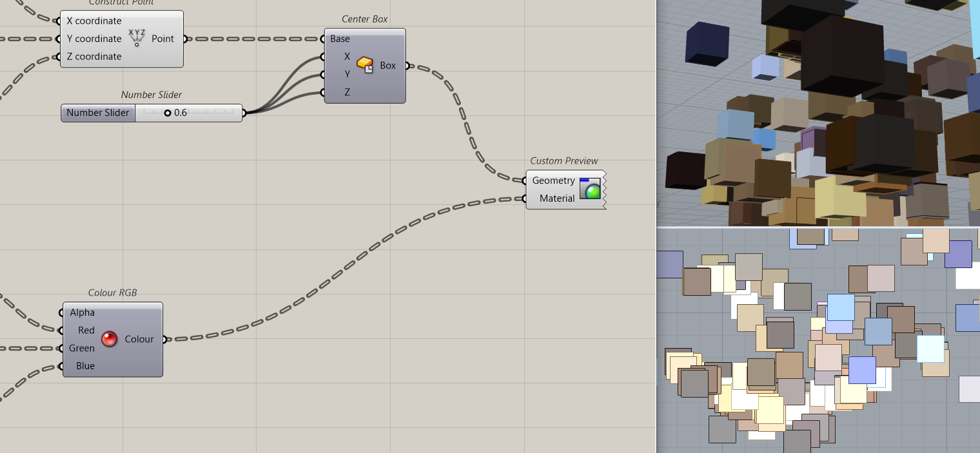Click the Y input of Center Box

coord(347,75)
